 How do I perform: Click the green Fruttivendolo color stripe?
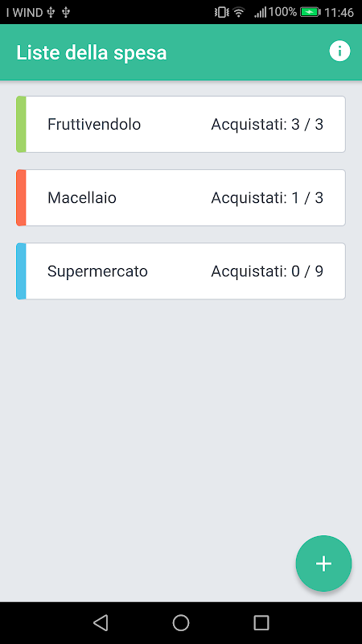coord(21,124)
